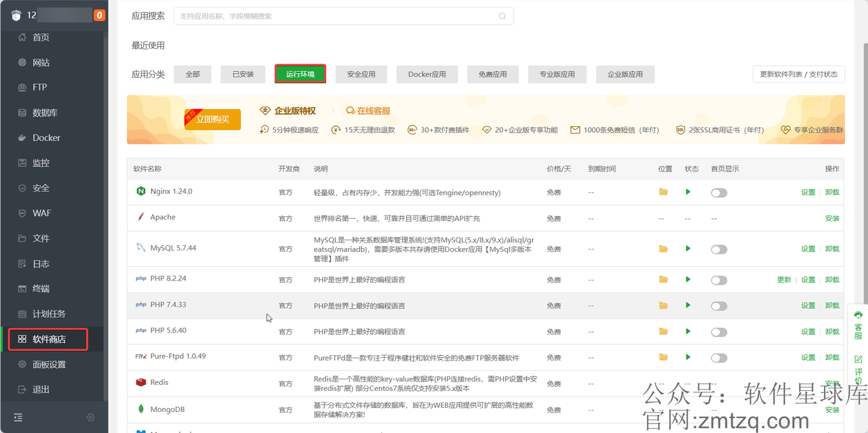The height and width of the screenshot is (433, 868).
Task: Open 设置 for PHP 5.6.40
Action: pyautogui.click(x=808, y=332)
